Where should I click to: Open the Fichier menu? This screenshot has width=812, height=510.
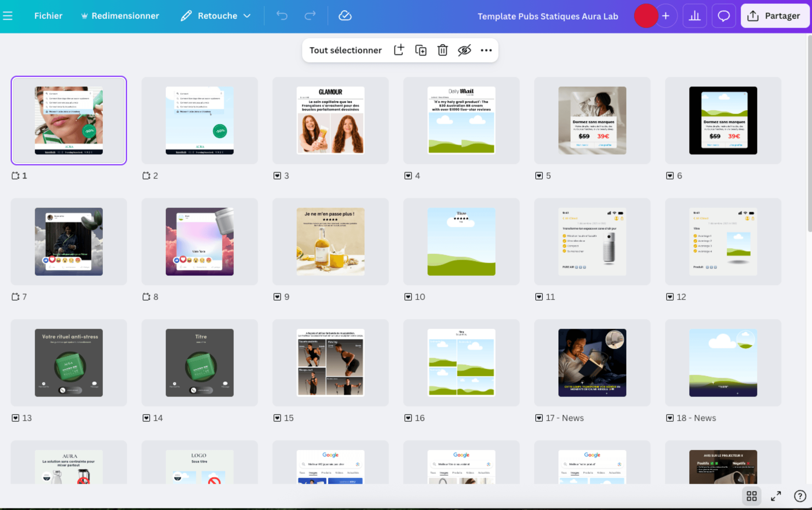click(x=48, y=15)
